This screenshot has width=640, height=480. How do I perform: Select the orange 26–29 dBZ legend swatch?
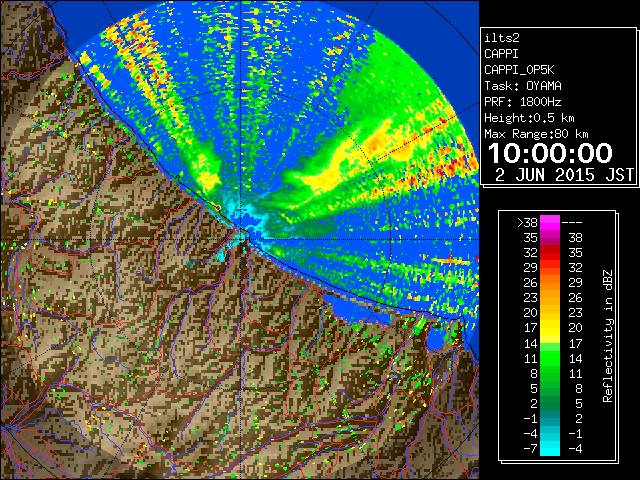click(x=550, y=283)
